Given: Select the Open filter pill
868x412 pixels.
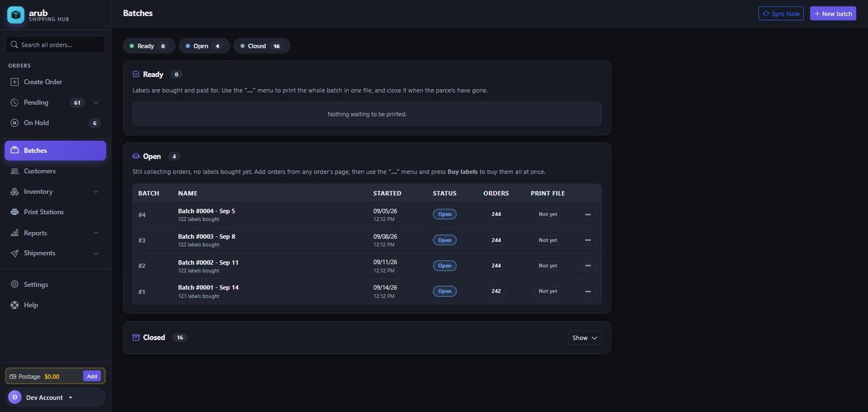Looking at the screenshot, I should (204, 46).
